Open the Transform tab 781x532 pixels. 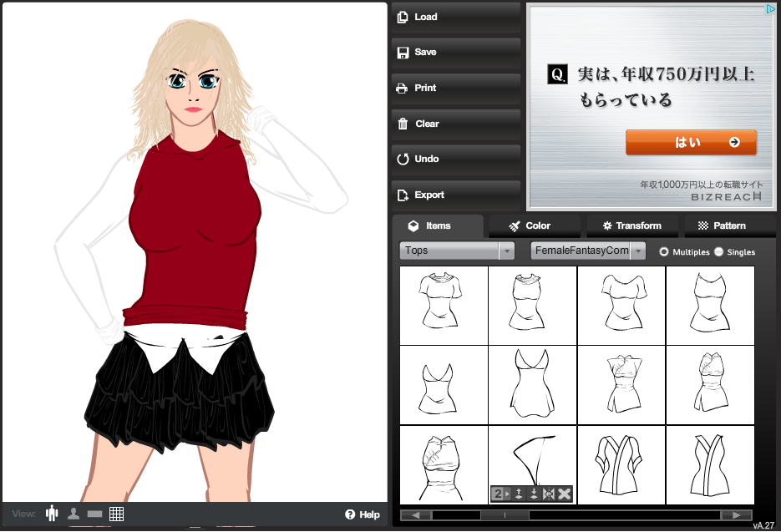631,225
